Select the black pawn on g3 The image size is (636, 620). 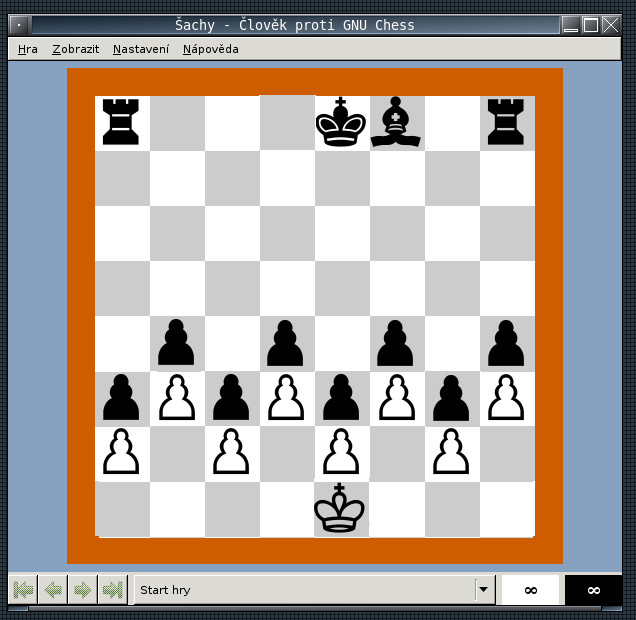451,397
